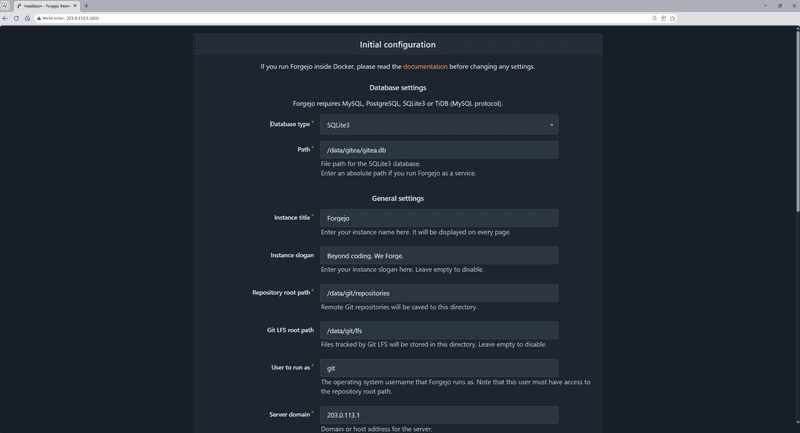Click the User to run as label
Viewport: 800px width, 433px height.
(x=290, y=367)
